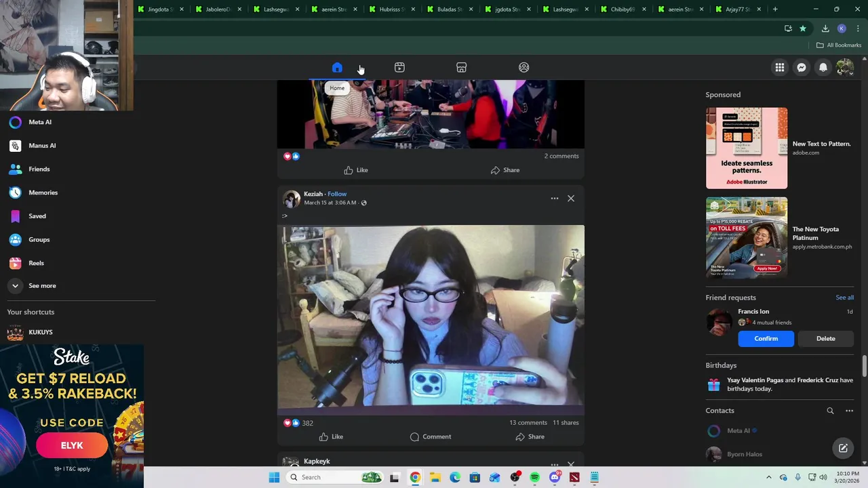Viewport: 868px width, 488px height.
Task: Open the notifications bell
Action: (823, 67)
